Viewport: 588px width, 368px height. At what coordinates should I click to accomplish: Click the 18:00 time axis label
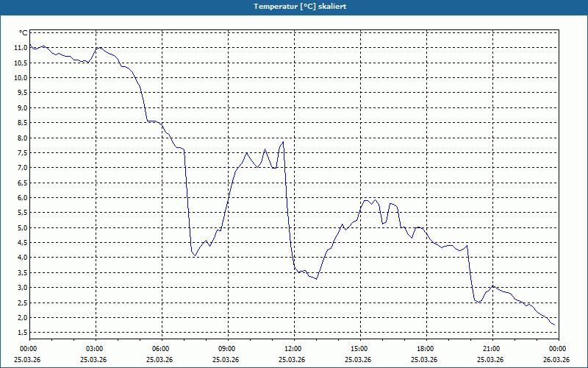[426, 349]
